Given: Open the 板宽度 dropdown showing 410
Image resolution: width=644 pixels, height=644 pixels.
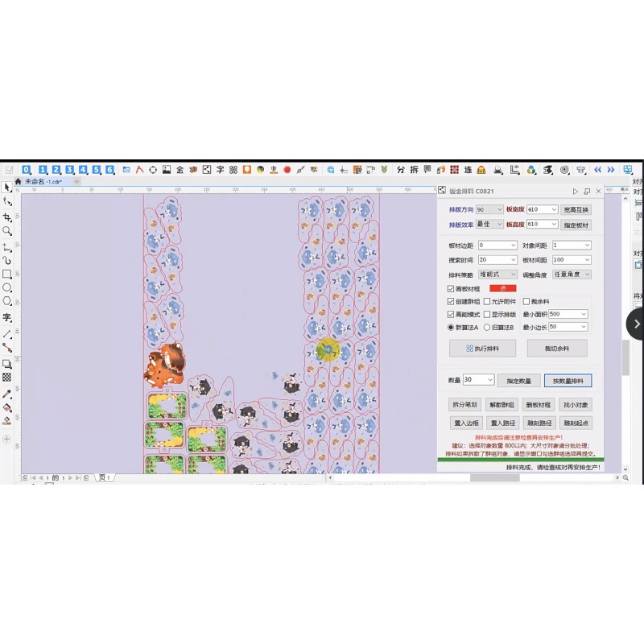Looking at the screenshot, I should pos(542,209).
